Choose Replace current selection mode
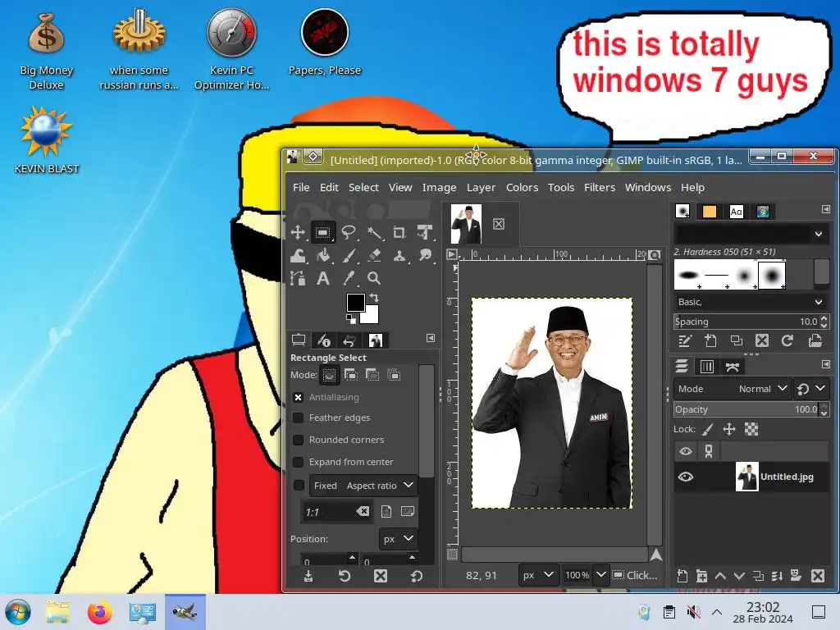 coord(330,375)
